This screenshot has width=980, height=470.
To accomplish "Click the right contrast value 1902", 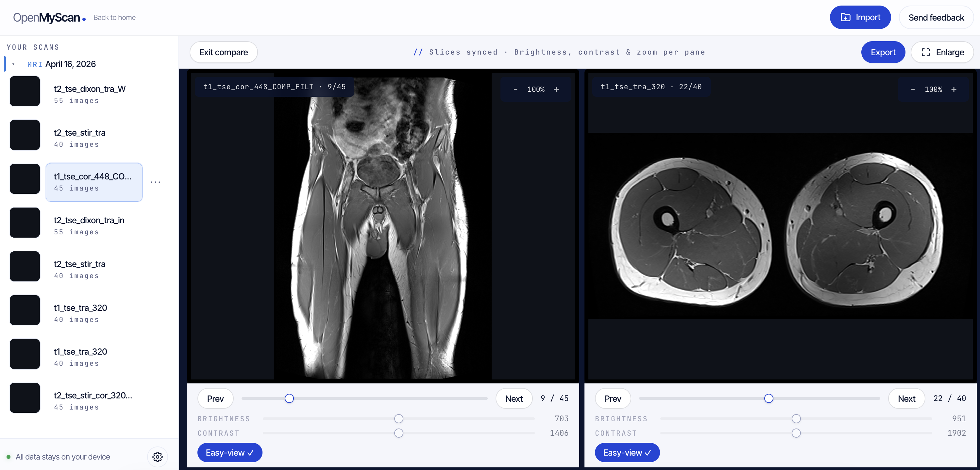I will (956, 433).
